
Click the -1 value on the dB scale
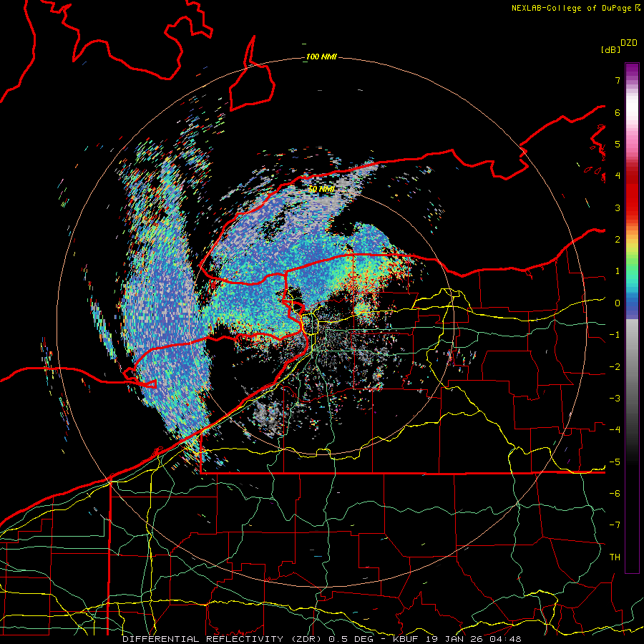coord(615,335)
